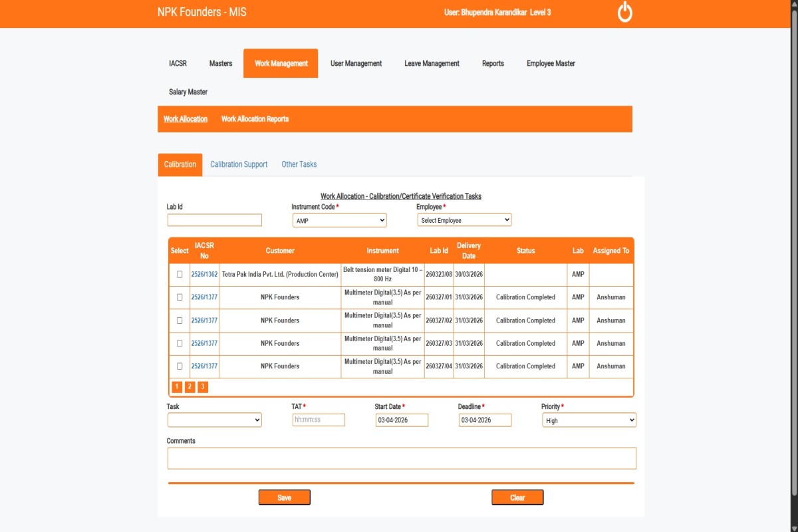Viewport: 798px width, 532px height.
Task: Select checkbox for Lab Id 260327/01 row
Action: 180,297
